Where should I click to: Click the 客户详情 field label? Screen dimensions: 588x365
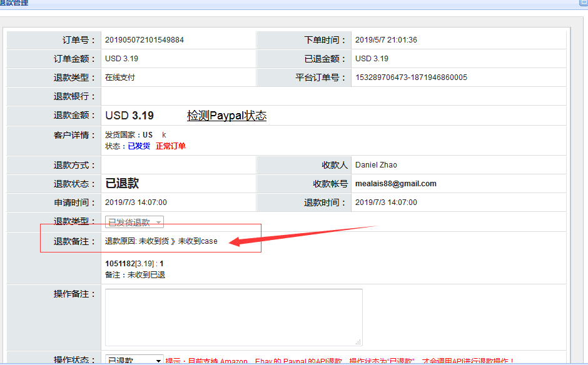click(x=74, y=135)
